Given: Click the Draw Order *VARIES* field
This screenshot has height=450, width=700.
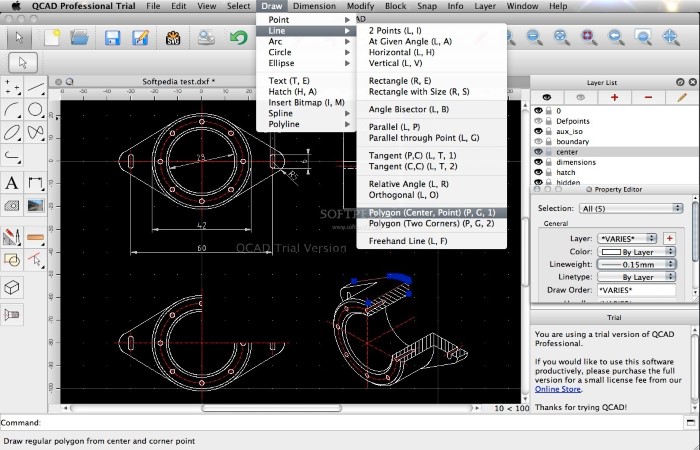Looking at the screenshot, I should [x=637, y=290].
